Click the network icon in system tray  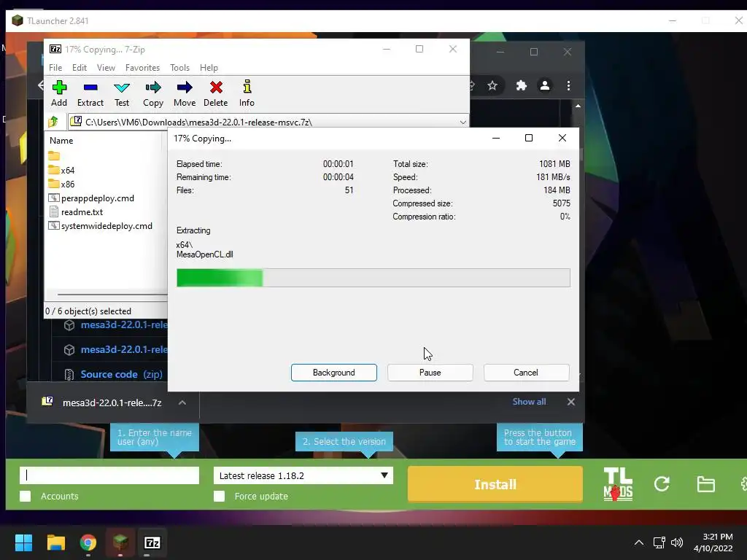(659, 542)
